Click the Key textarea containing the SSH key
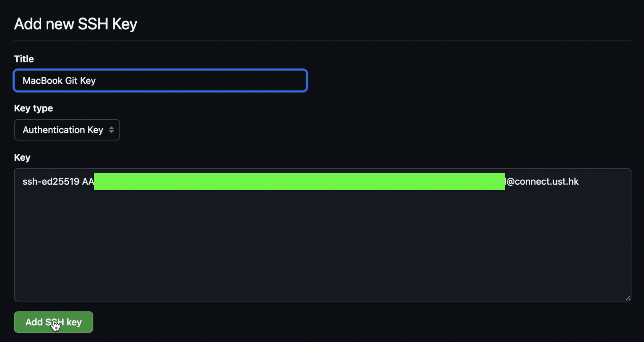Screen dimensions: 644x342 point(299,233)
